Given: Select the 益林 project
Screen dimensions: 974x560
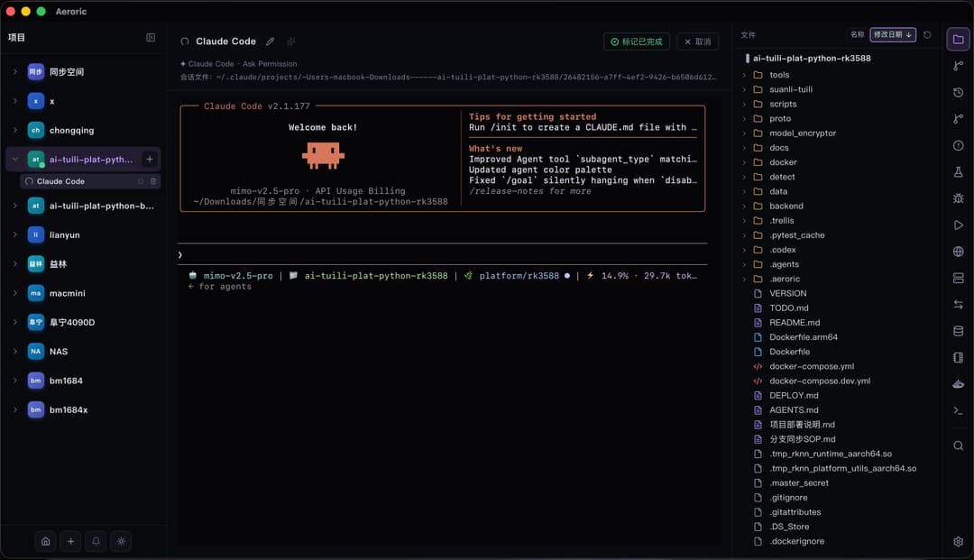Looking at the screenshot, I should coord(83,264).
